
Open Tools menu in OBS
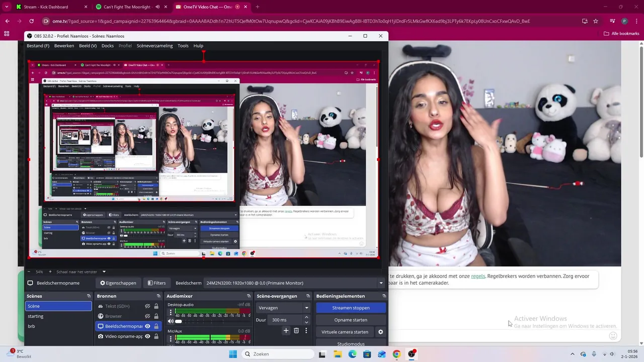tap(183, 46)
